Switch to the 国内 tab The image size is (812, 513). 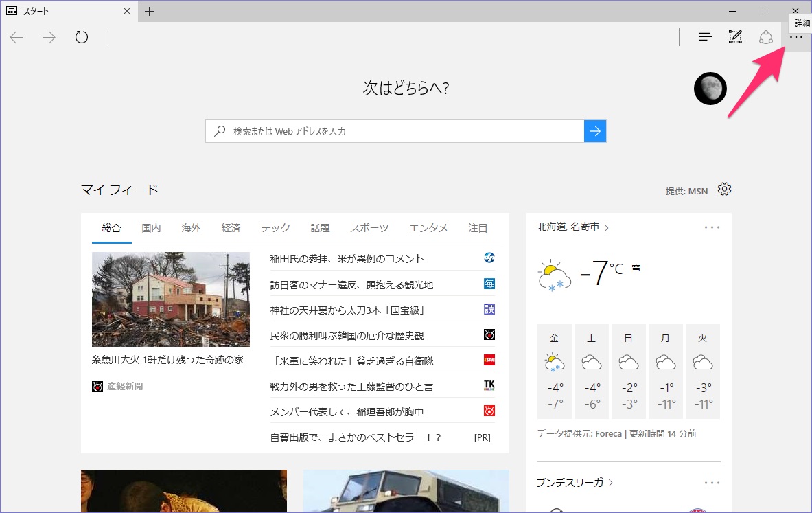(x=151, y=228)
